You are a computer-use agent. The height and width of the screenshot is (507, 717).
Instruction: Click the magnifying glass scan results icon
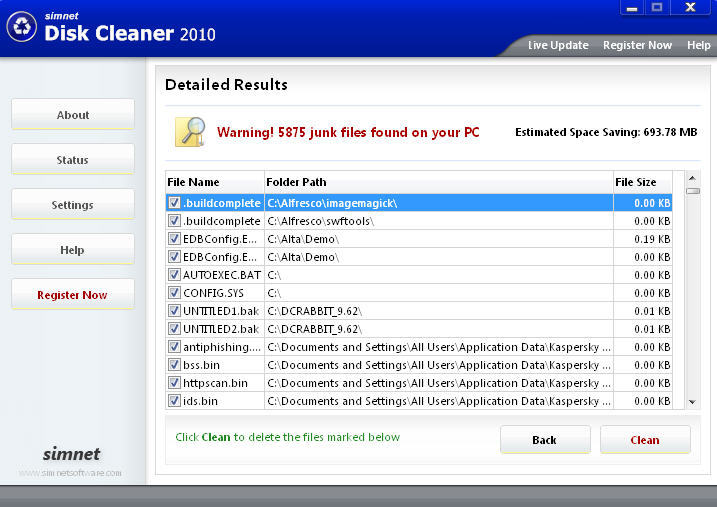[190, 132]
